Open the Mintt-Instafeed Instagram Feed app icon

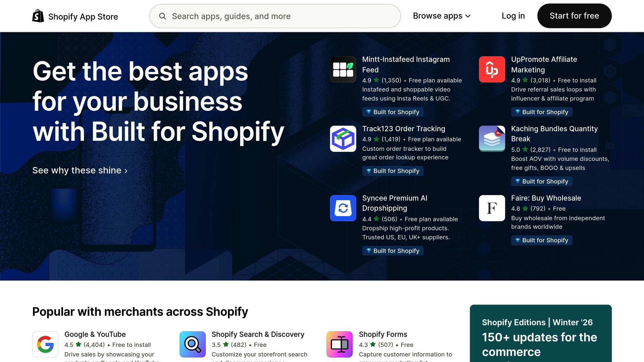(343, 69)
